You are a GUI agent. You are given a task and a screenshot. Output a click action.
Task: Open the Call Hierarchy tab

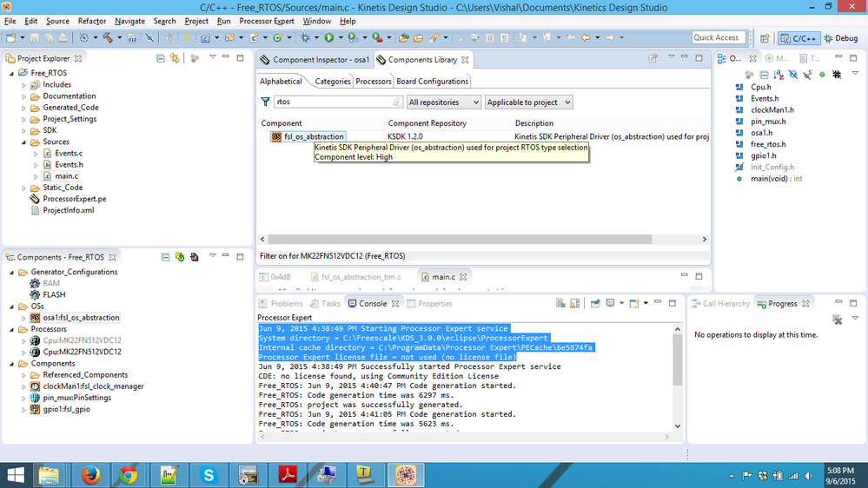(720, 304)
